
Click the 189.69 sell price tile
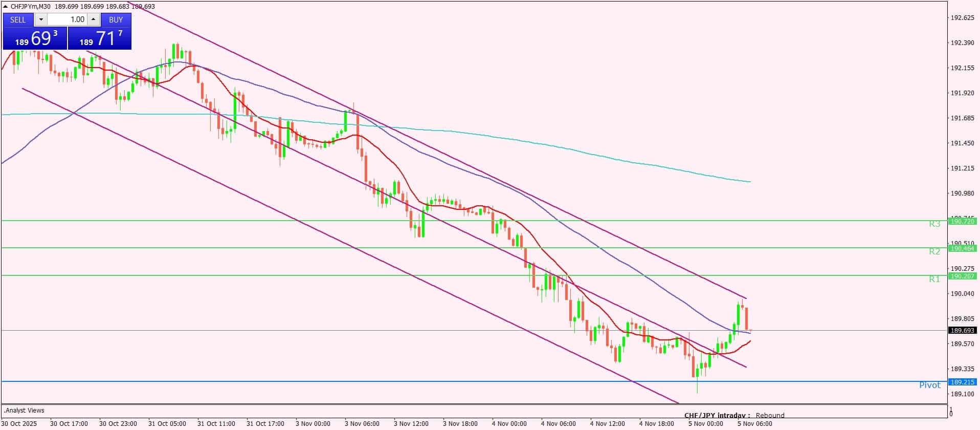(35, 38)
